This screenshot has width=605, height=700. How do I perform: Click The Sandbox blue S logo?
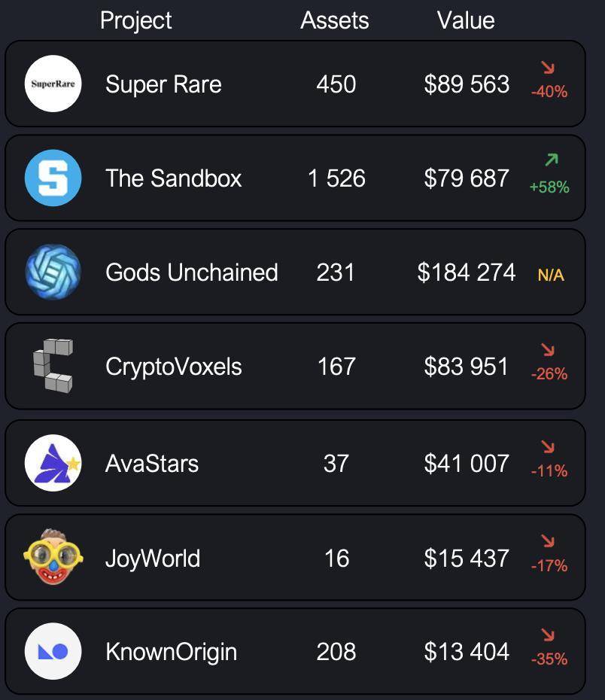[x=53, y=178]
